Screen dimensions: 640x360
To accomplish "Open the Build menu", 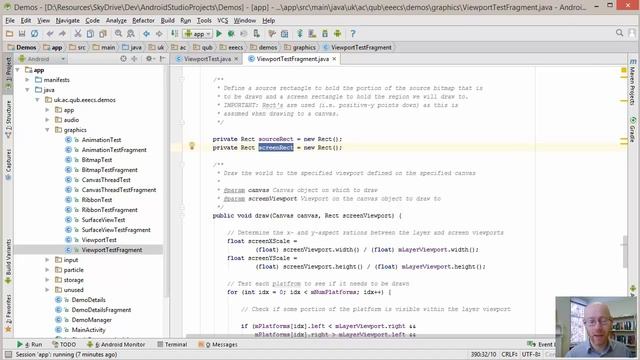I will pos(167,20).
